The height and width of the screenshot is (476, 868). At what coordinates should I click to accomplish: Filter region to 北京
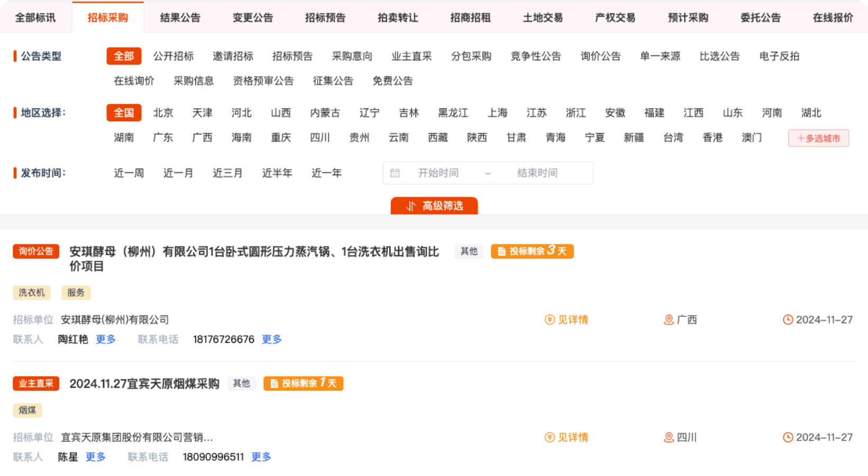coord(163,113)
